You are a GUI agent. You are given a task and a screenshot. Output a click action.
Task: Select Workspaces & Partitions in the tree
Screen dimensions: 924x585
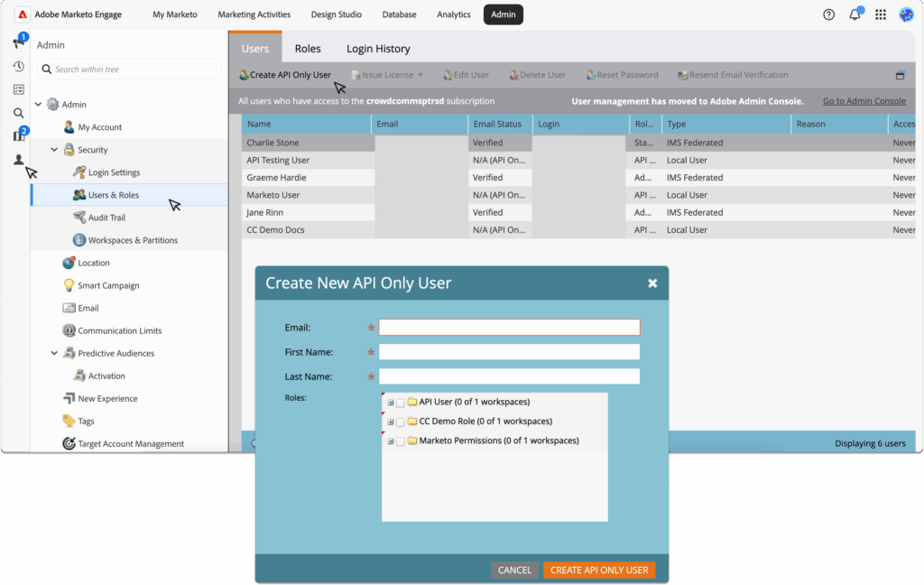click(x=133, y=240)
